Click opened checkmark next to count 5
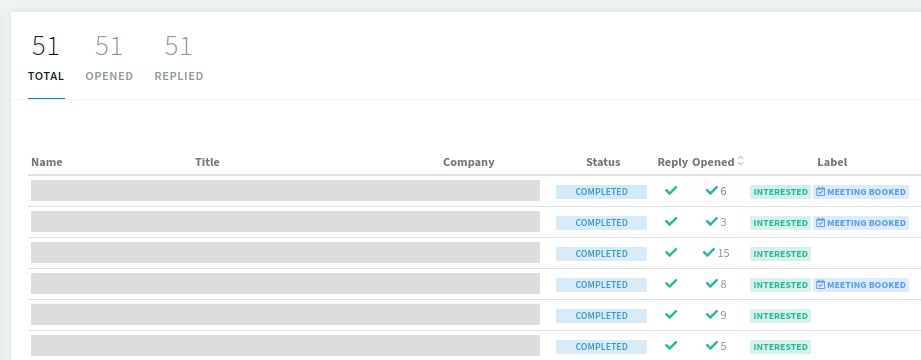Image resolution: width=921 pixels, height=360 pixels. coord(712,345)
